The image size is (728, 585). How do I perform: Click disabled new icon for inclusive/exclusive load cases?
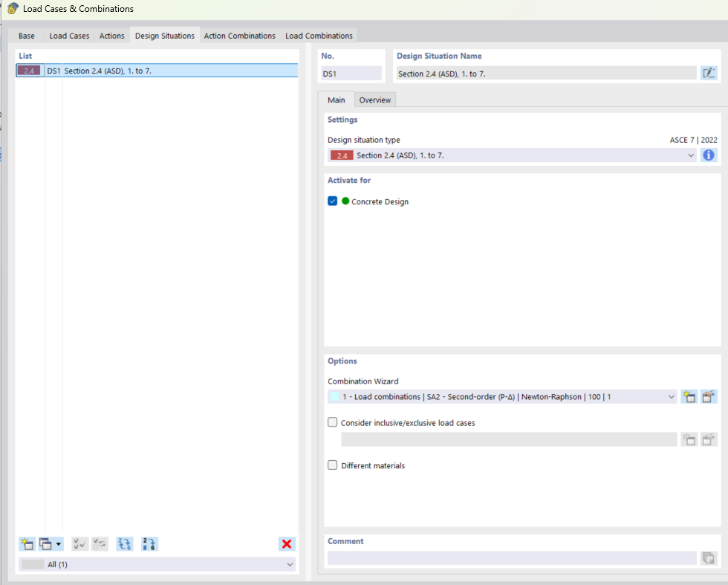(x=689, y=439)
